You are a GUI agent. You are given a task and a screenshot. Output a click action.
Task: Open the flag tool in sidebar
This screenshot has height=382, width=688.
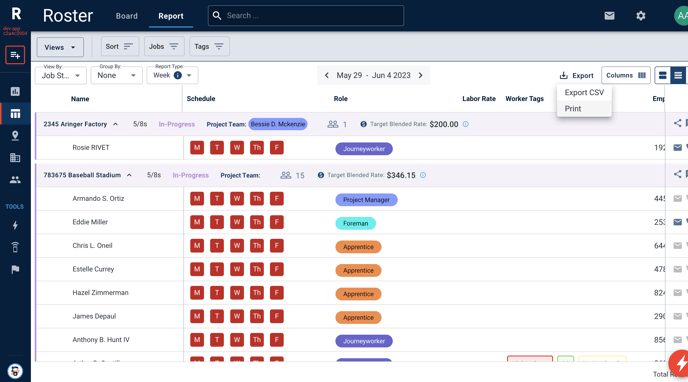pyautogui.click(x=15, y=269)
